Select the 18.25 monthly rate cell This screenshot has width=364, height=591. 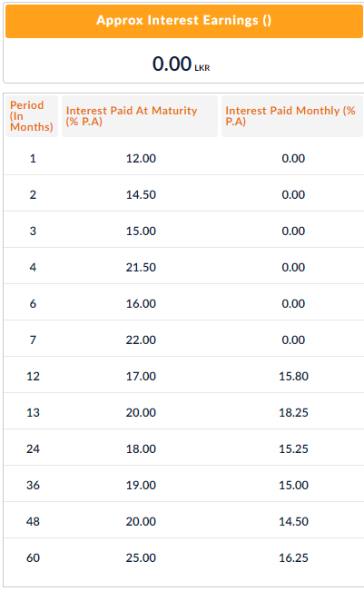[x=293, y=413]
